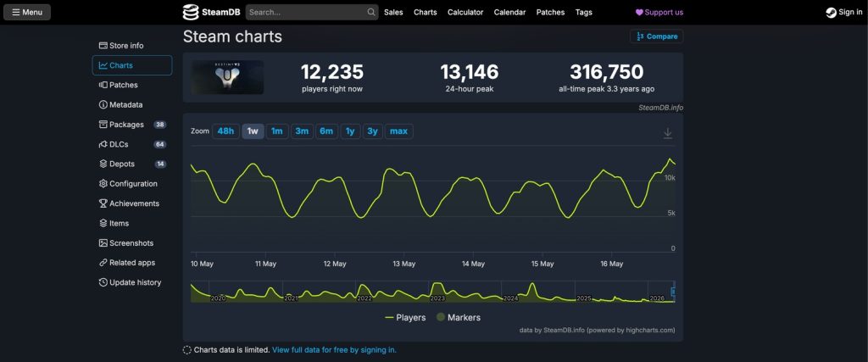Open the DLCs sidebar section
868x362 pixels.
pos(131,144)
